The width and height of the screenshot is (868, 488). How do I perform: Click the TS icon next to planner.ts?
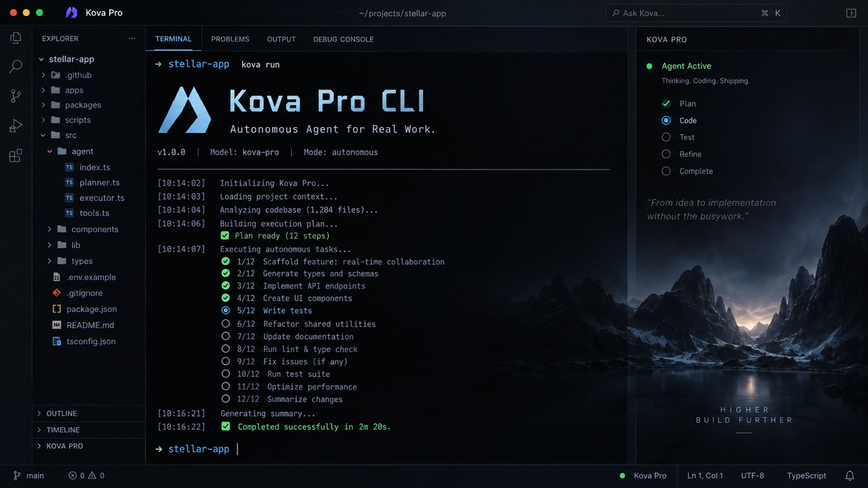[70, 182]
